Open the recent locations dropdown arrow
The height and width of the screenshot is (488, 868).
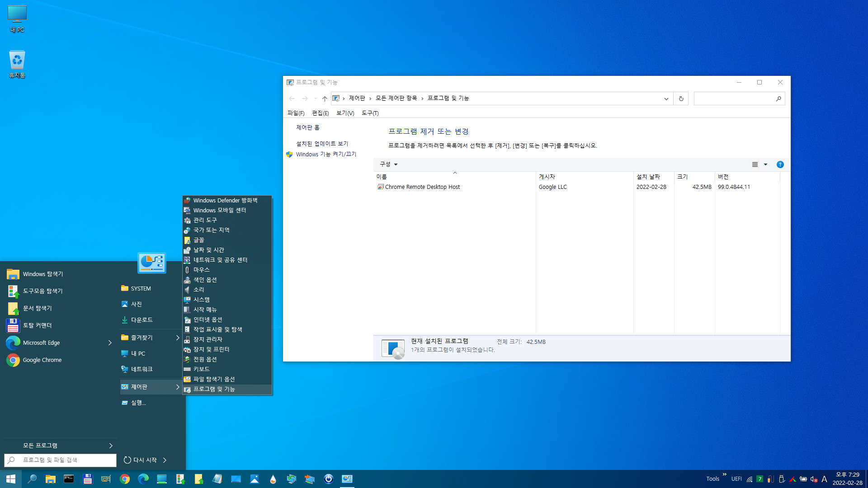[x=316, y=99]
